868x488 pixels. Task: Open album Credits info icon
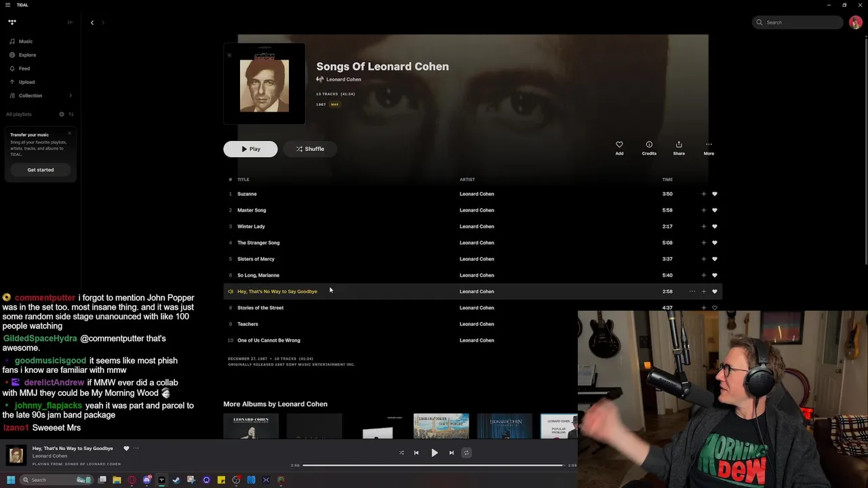(649, 148)
